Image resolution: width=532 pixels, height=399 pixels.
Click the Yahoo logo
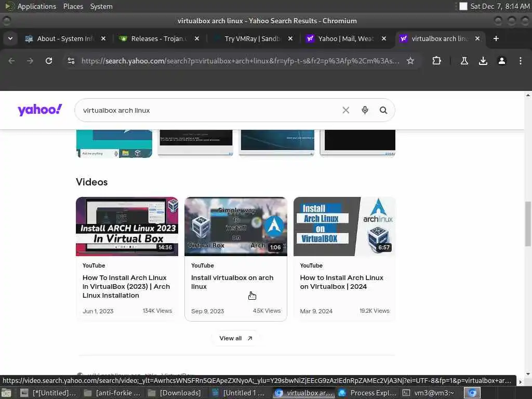39,110
